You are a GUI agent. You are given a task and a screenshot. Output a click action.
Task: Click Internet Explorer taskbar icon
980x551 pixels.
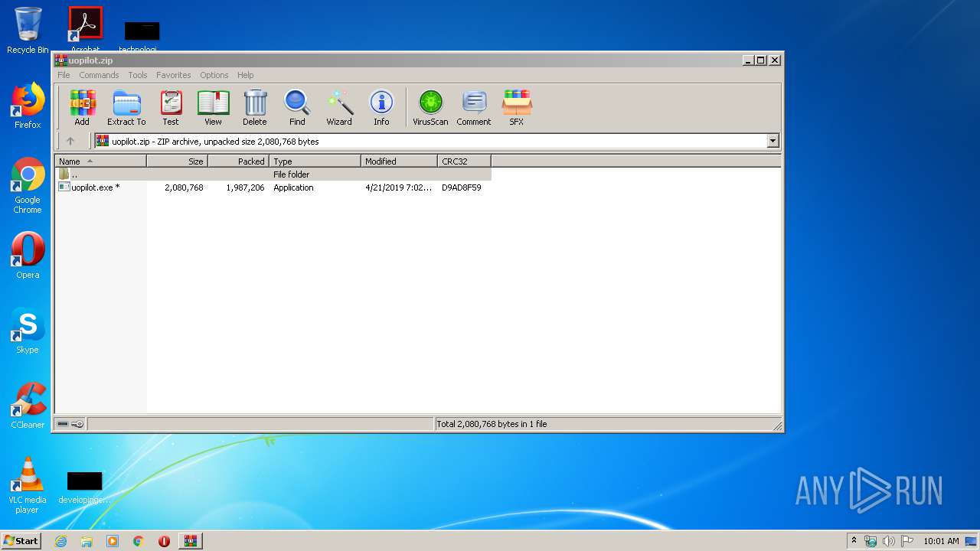click(x=60, y=541)
